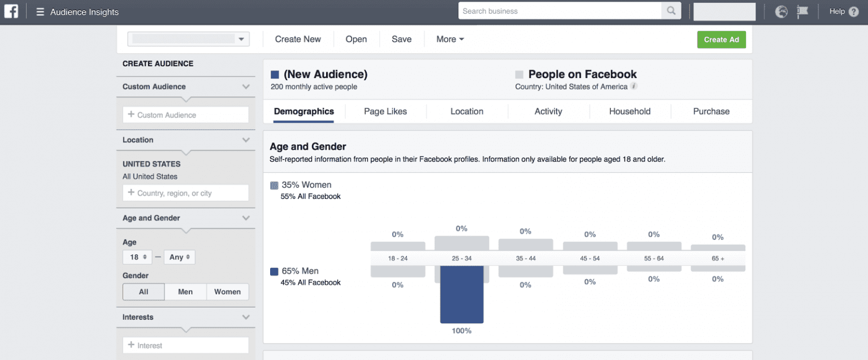Select All gender option
This screenshot has height=360, width=868.
144,292
